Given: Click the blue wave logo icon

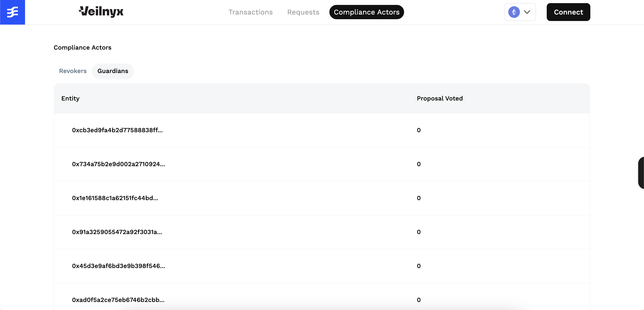Looking at the screenshot, I should (13, 12).
